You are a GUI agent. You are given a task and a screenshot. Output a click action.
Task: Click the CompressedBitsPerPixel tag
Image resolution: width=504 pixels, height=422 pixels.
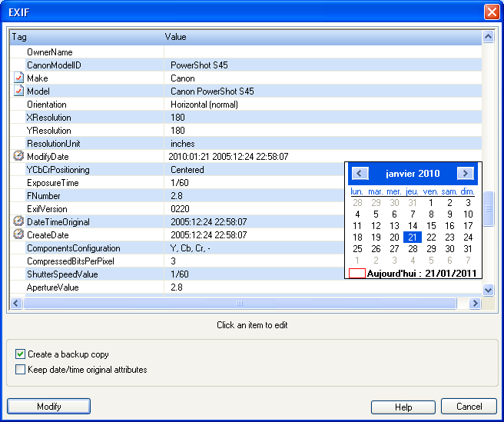[x=71, y=261]
